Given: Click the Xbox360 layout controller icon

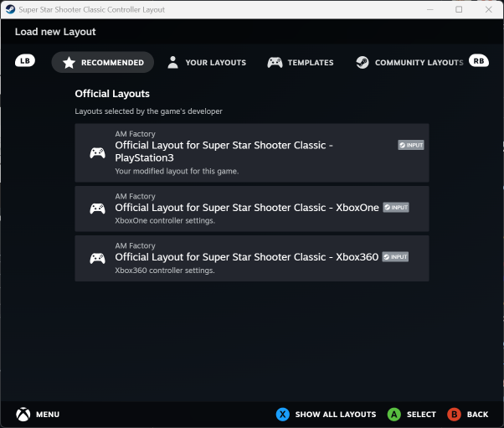Looking at the screenshot, I should [x=98, y=258].
